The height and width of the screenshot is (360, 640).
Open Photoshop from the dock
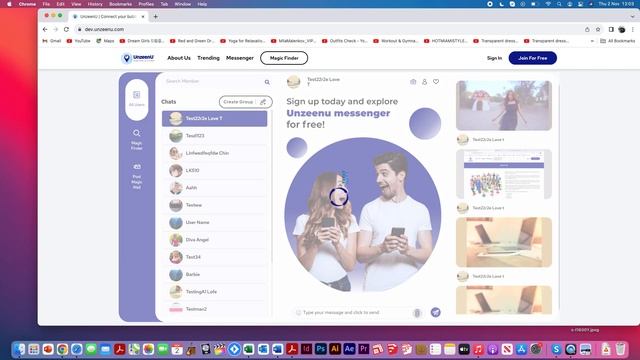pyautogui.click(x=321, y=349)
